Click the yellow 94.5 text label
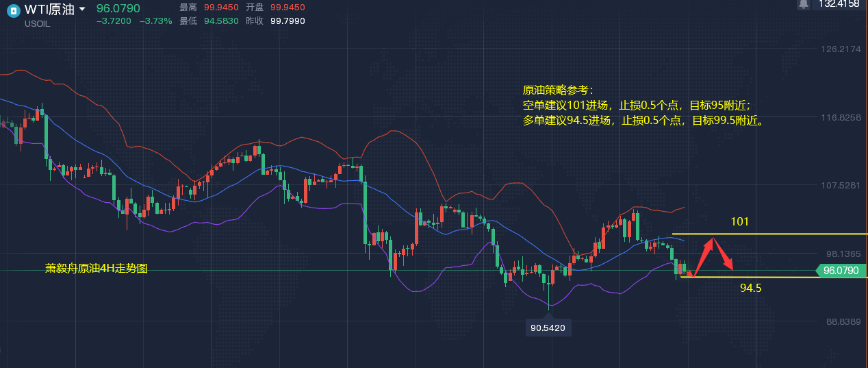 pyautogui.click(x=750, y=289)
